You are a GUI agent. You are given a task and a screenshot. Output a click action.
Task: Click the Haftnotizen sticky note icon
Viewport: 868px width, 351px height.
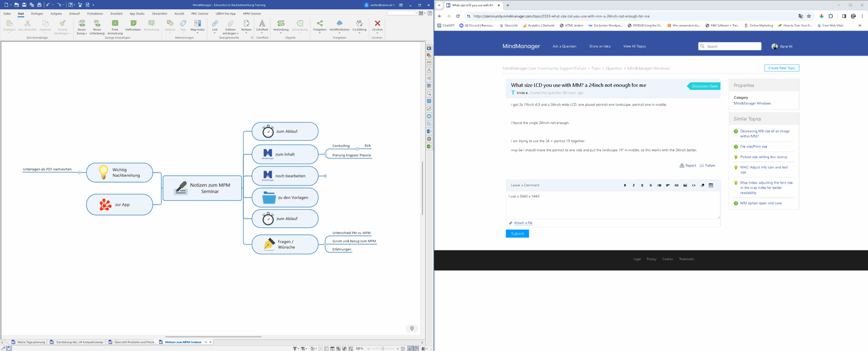(x=133, y=24)
